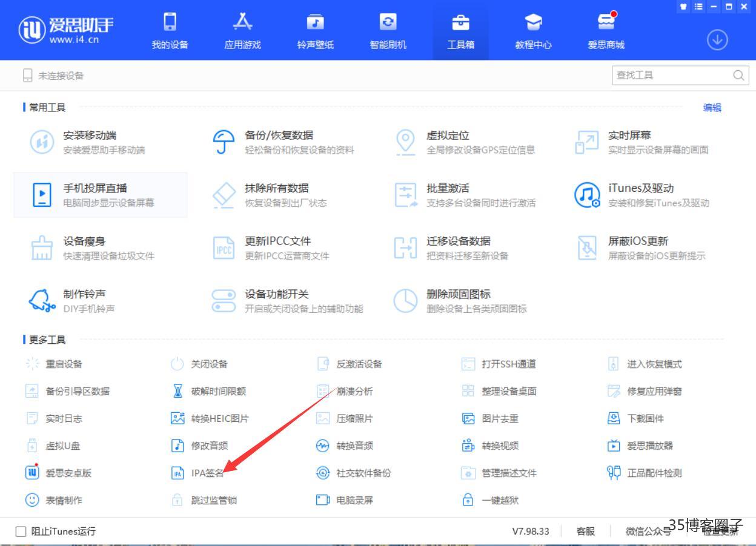Open 转换音频 waveform tool
This screenshot has height=546, width=756.
pos(345,446)
